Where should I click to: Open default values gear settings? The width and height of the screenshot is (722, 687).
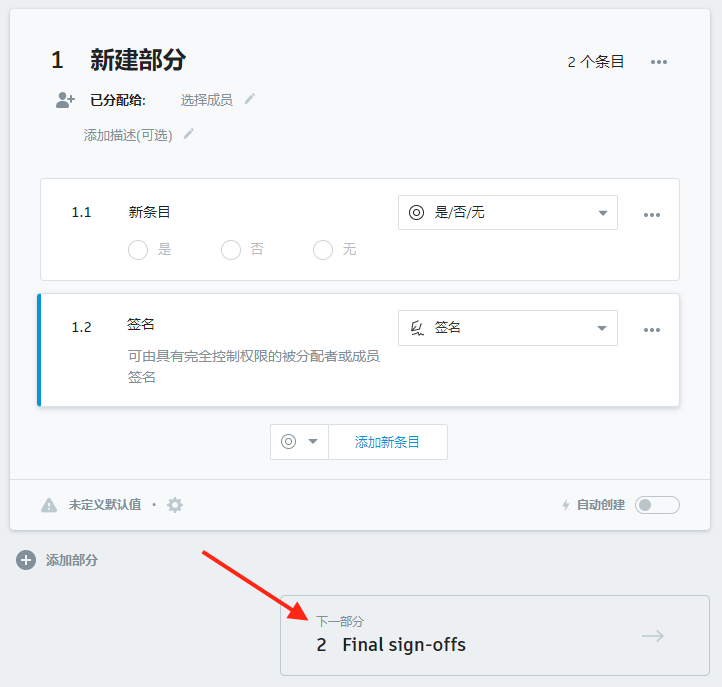(175, 505)
